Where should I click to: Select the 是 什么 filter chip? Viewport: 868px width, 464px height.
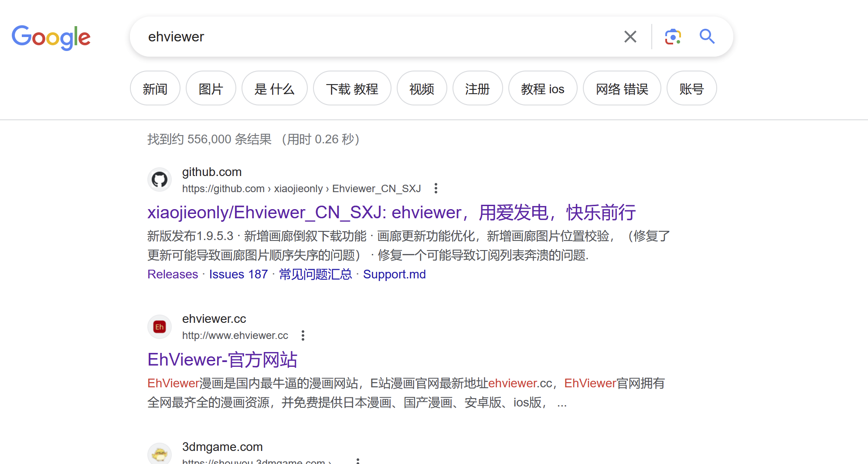pyautogui.click(x=274, y=88)
